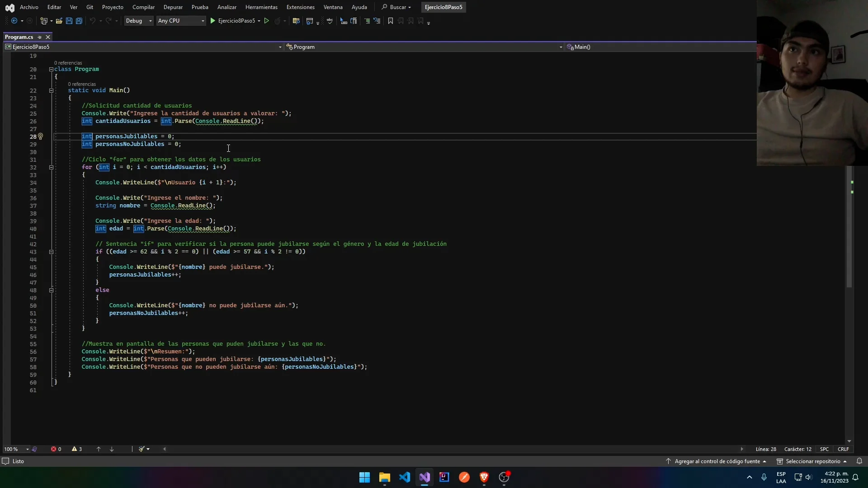
Task: Expand the zoom level 100 % dropdown
Action: (x=27, y=449)
